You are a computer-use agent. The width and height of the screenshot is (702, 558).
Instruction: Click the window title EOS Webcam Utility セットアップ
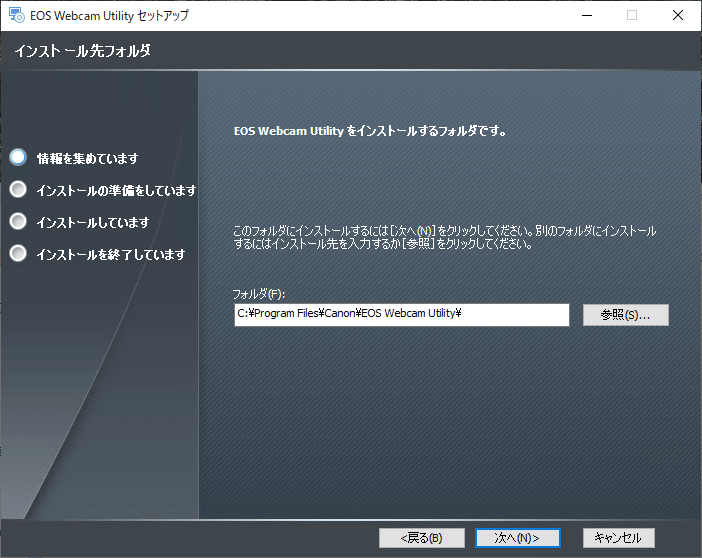pos(109,15)
